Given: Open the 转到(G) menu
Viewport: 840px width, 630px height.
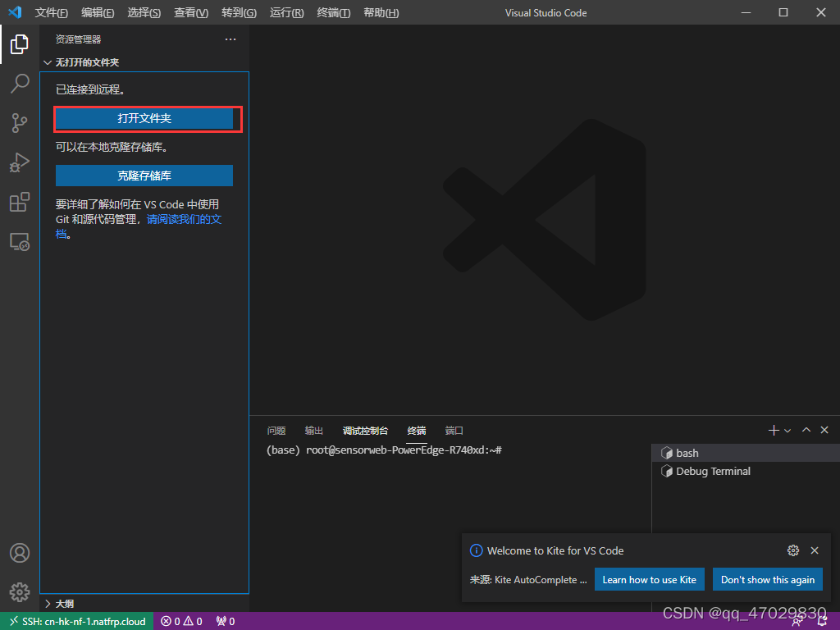Looking at the screenshot, I should (x=239, y=12).
